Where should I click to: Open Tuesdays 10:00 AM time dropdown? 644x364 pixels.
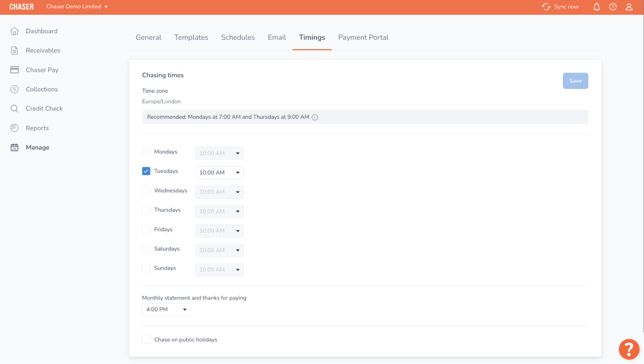(219, 173)
